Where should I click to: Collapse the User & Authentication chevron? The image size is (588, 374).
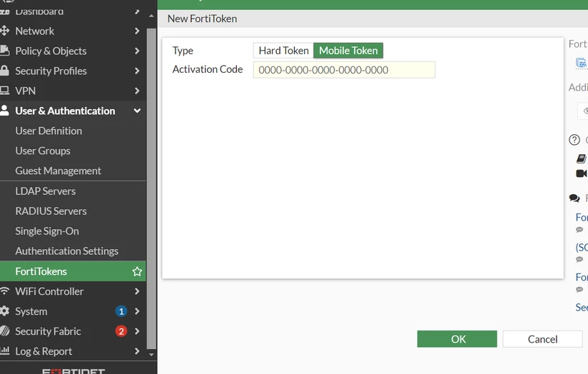137,111
